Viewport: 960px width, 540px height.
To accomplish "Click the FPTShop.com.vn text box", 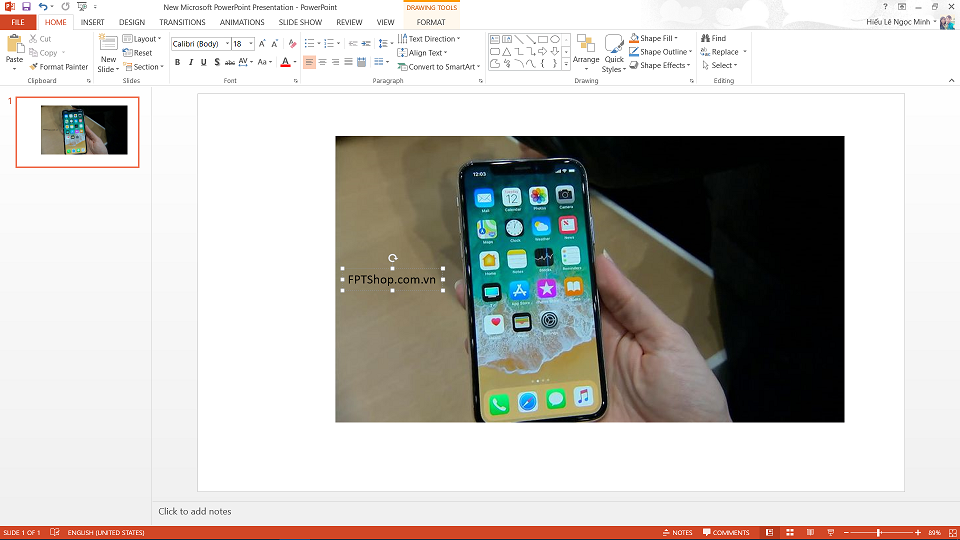I will click(x=392, y=279).
